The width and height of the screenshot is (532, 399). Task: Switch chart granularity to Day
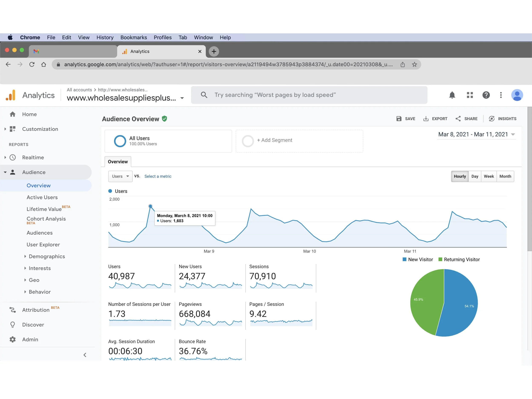(475, 177)
